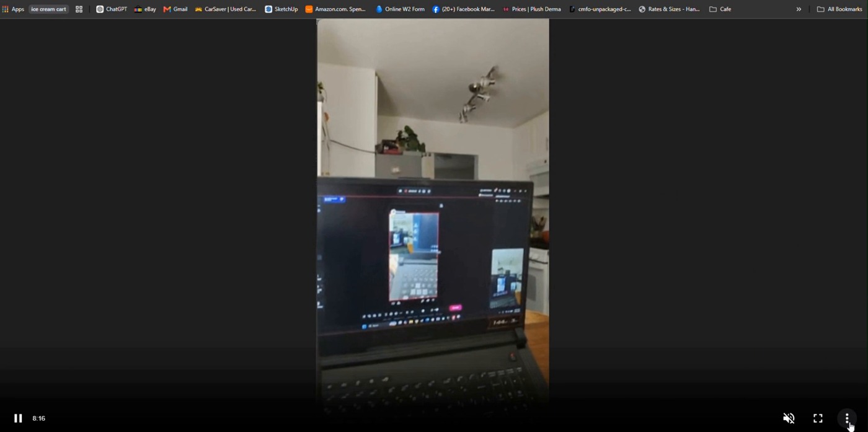Viewport: 868px width, 432px height.
Task: Open the video more options menu
Action: pos(847,418)
